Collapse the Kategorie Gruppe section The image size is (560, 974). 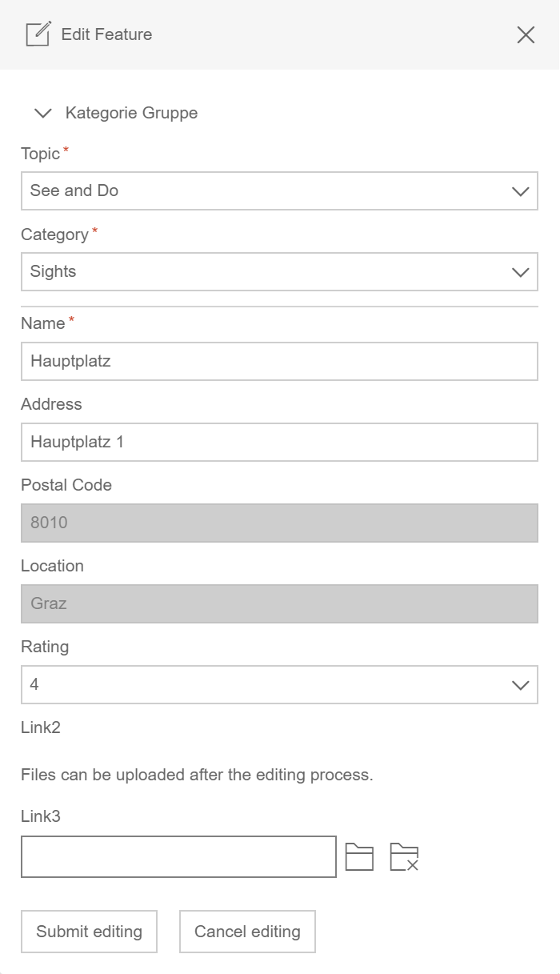coord(43,113)
